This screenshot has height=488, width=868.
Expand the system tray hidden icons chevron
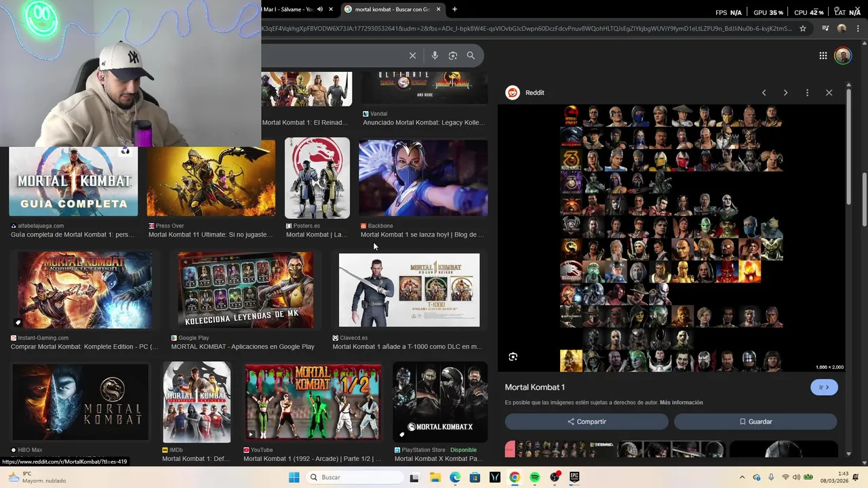[x=742, y=477]
